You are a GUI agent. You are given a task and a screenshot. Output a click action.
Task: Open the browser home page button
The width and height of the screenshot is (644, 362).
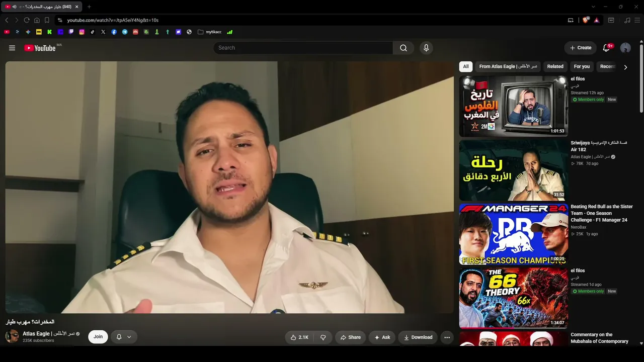[x=37, y=20]
